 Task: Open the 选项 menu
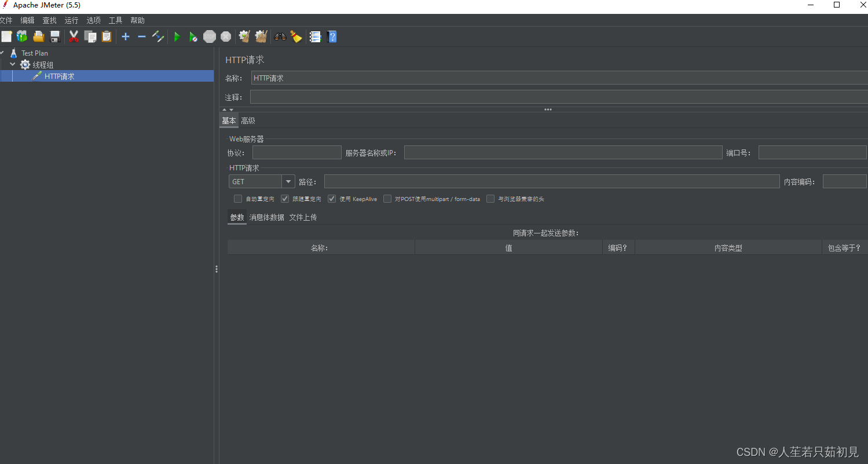tap(94, 20)
